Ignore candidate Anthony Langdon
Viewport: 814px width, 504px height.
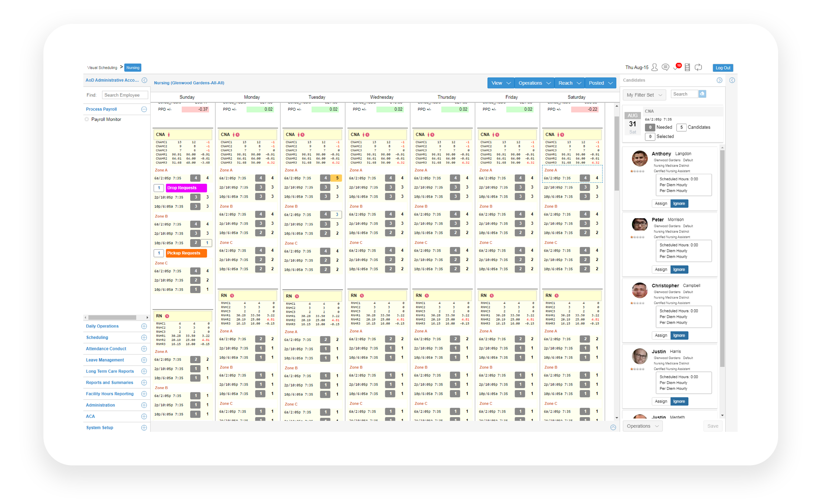pos(679,204)
